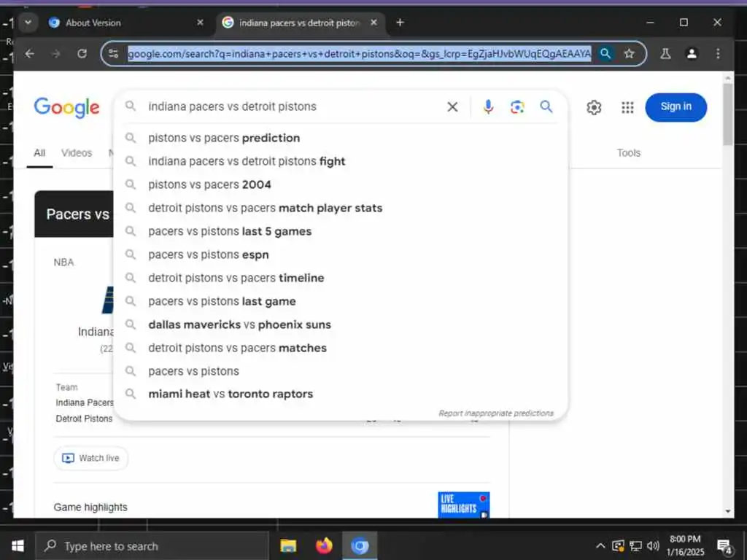The width and height of the screenshot is (747, 560).
Task: Go to Google homepage via logo
Action: 66,108
